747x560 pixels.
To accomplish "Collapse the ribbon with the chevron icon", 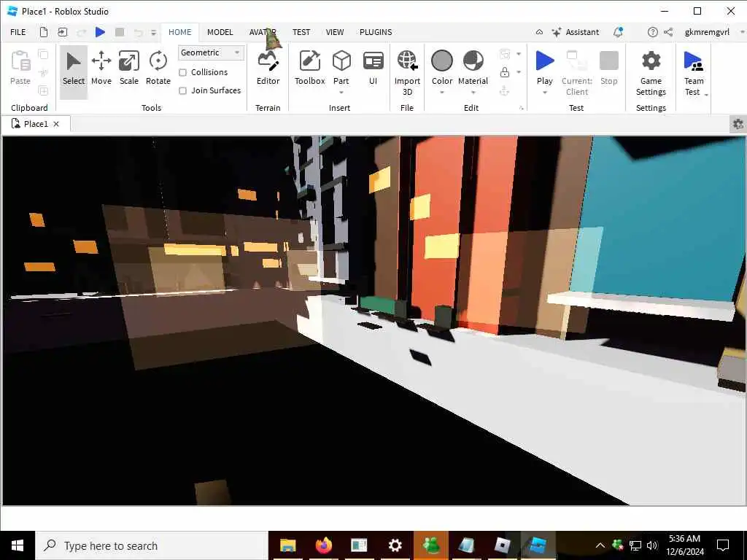I will click(x=539, y=32).
